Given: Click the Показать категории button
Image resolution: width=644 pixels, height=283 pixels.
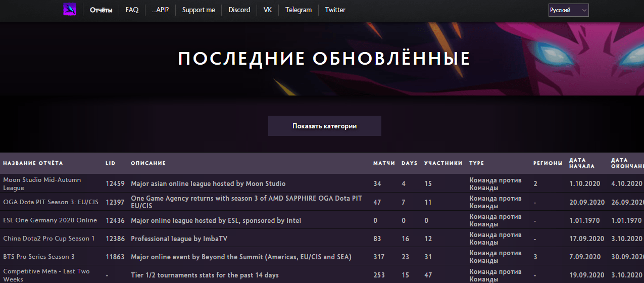Looking at the screenshot, I should click(325, 126).
